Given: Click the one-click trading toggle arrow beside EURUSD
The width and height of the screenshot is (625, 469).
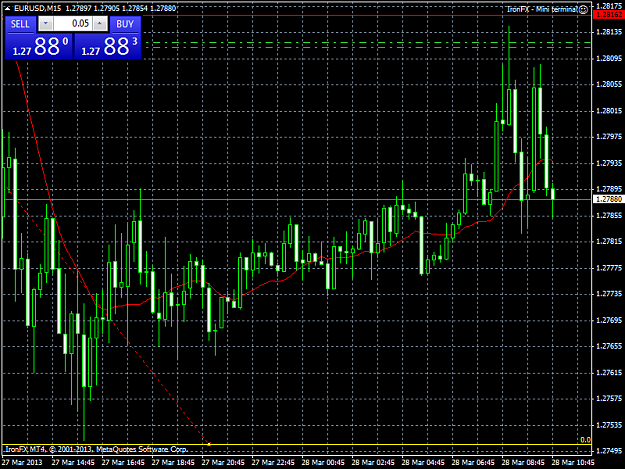Looking at the screenshot, I should [x=8, y=8].
